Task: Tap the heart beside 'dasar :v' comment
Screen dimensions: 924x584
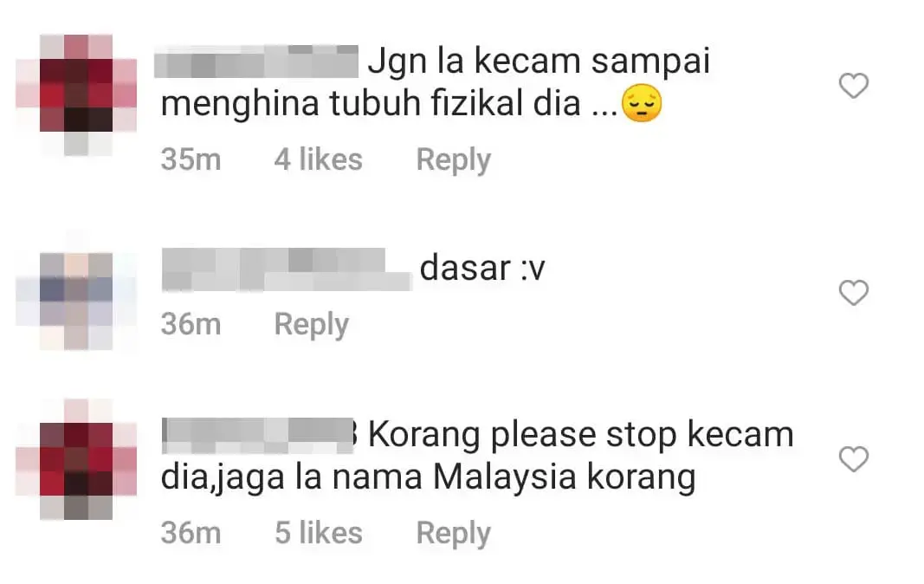Action: click(853, 293)
